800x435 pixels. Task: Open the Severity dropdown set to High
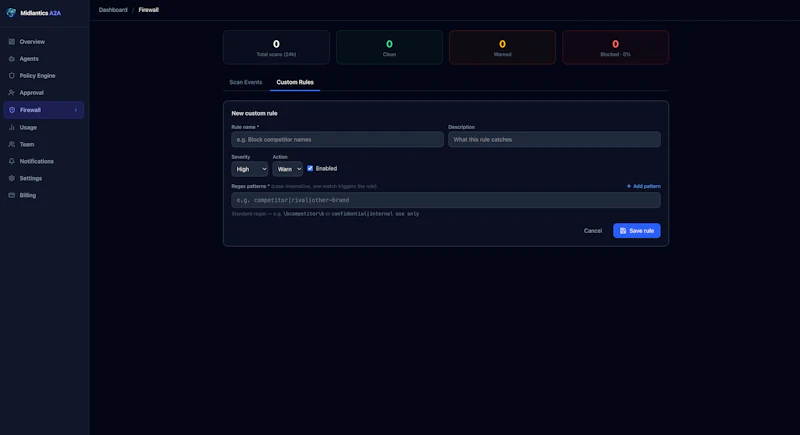click(x=249, y=169)
